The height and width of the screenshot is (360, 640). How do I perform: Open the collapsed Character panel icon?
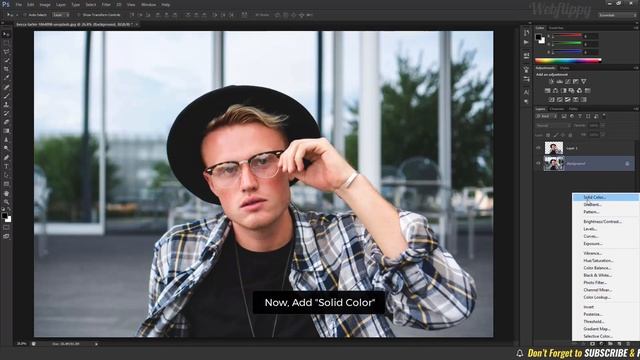tap(527, 92)
